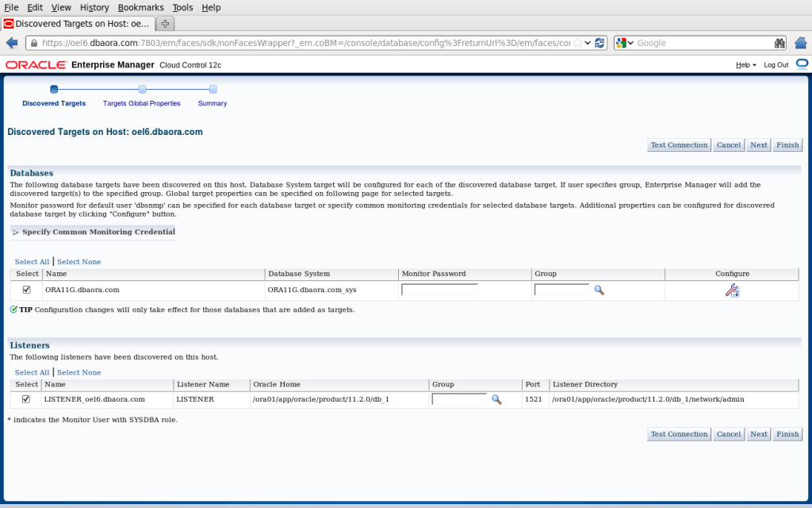Click the padlock site identity icon
This screenshot has height=508, width=812.
[x=34, y=43]
